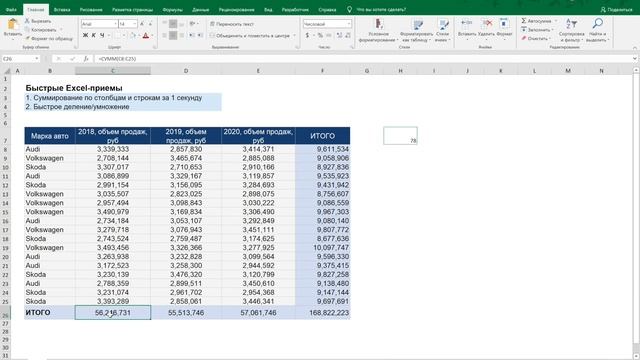Open Cell Styles (Стили ячеек)
640x360 pixels.
click(x=442, y=30)
